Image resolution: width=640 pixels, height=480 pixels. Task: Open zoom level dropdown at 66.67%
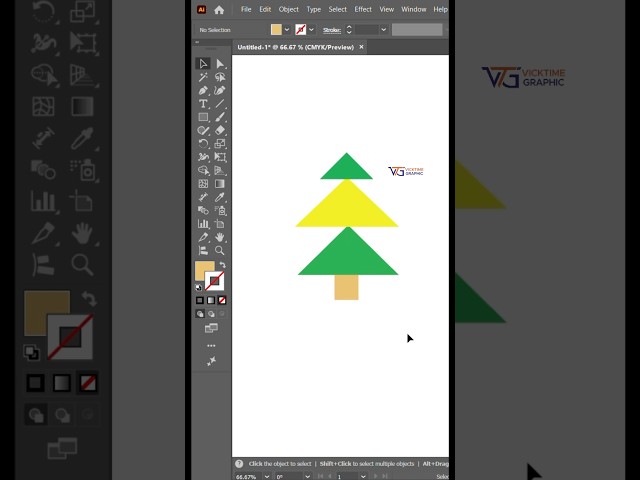pos(267,476)
